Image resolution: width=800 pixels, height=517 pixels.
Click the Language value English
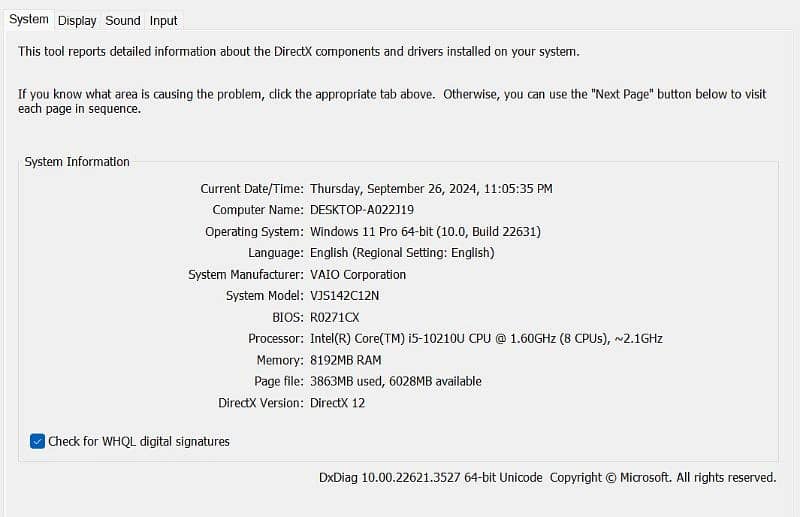(402, 253)
